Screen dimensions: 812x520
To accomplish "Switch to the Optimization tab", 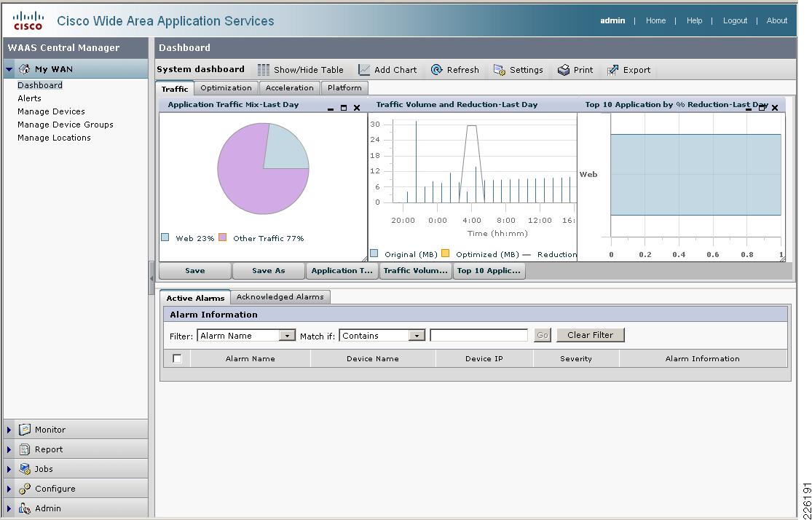I will point(226,88).
